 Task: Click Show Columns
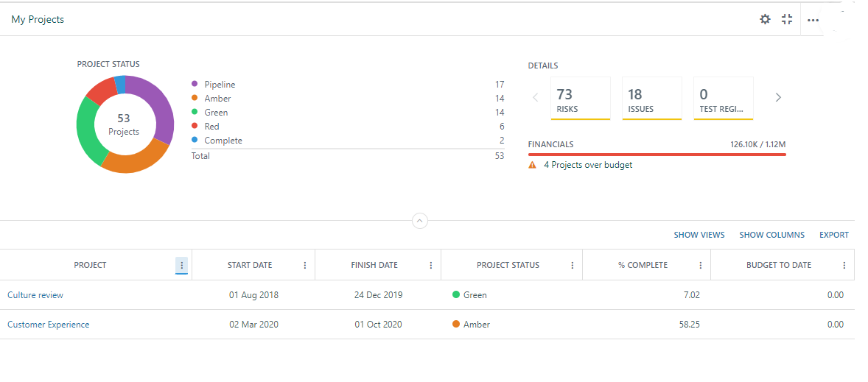tap(771, 235)
